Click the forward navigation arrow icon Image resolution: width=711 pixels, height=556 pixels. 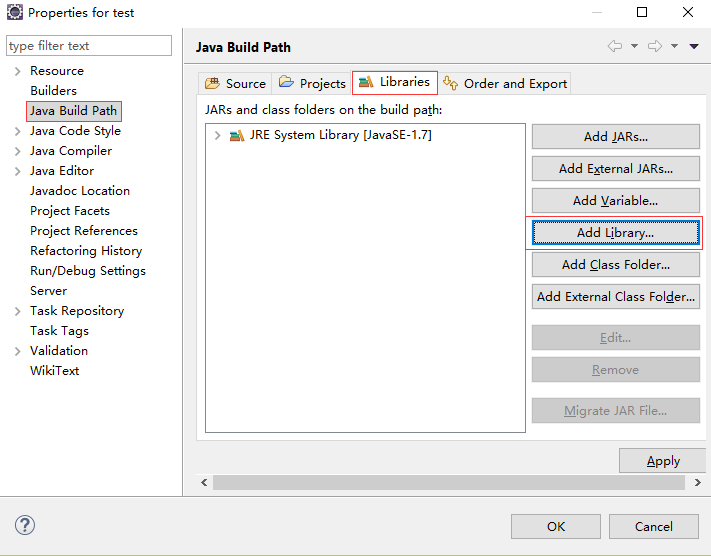[655, 46]
